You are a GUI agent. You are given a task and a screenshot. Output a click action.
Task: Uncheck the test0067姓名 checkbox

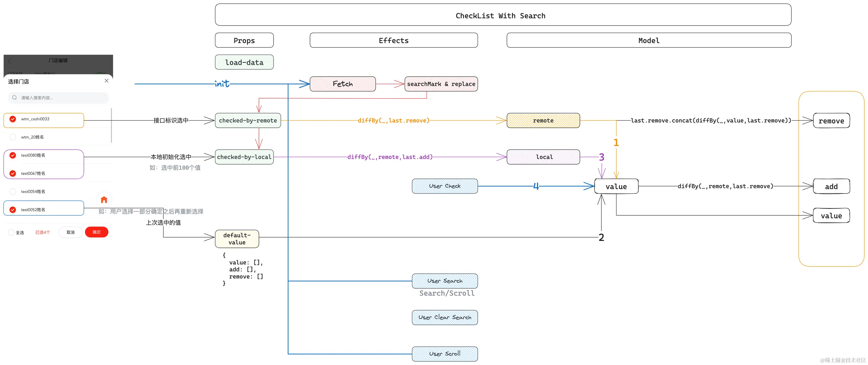[x=13, y=173]
